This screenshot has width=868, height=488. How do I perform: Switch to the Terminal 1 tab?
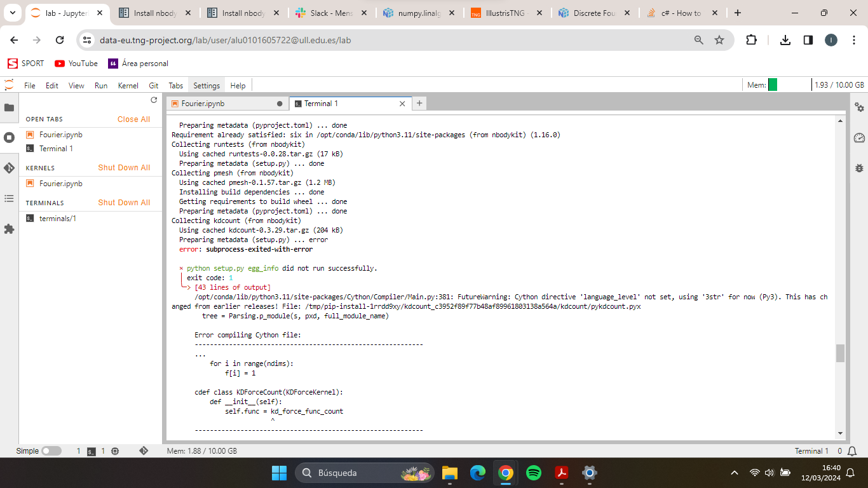(350, 104)
